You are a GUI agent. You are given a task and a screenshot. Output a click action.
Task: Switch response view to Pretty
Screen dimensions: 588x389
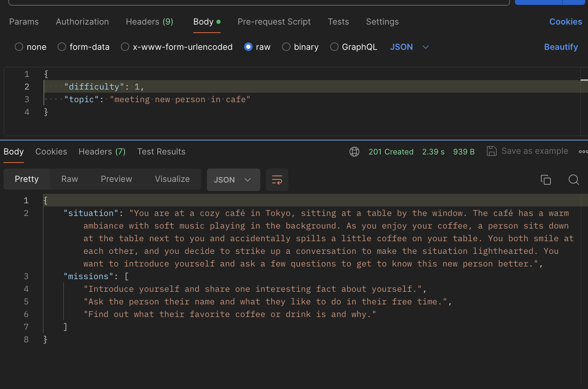pos(27,179)
